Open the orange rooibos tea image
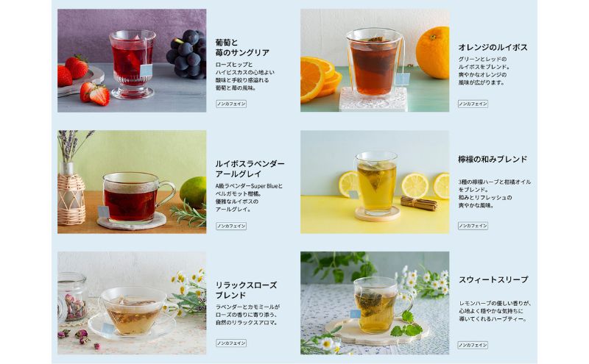 (375, 61)
